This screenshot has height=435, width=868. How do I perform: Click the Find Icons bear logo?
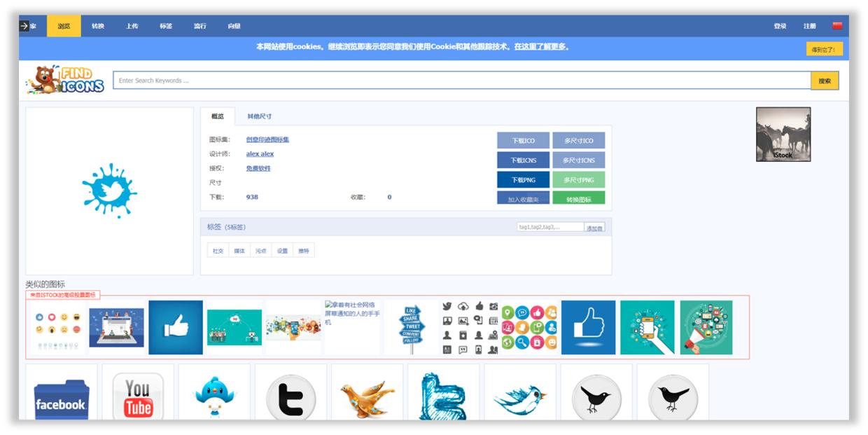65,80
